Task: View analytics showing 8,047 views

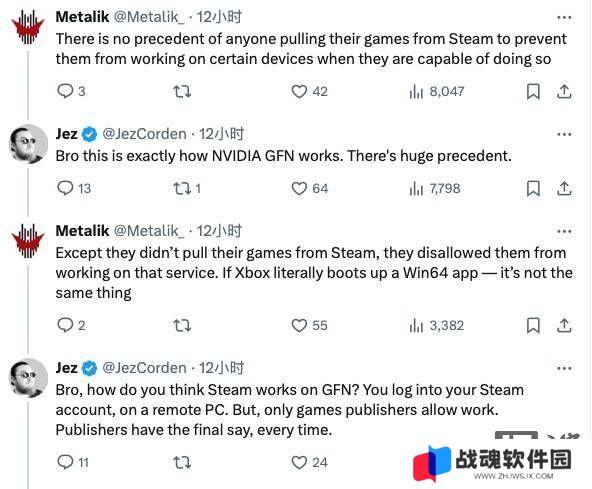Action: (x=436, y=91)
